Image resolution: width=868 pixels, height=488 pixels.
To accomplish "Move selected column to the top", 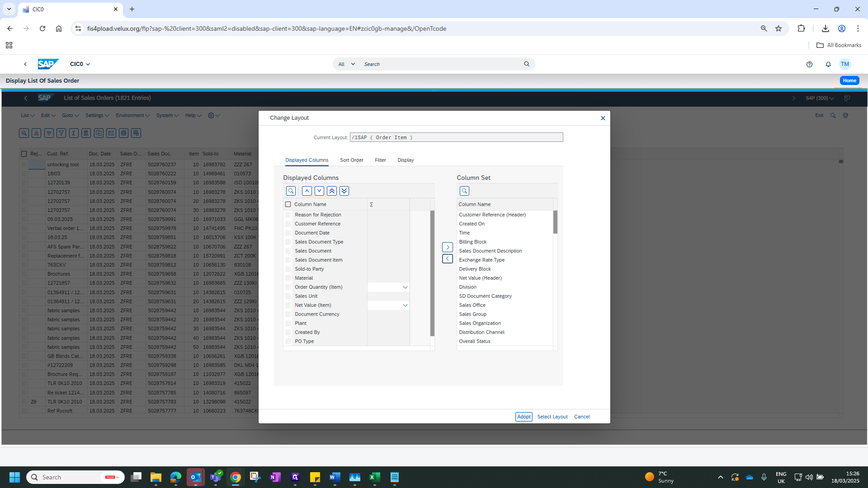I will (332, 191).
